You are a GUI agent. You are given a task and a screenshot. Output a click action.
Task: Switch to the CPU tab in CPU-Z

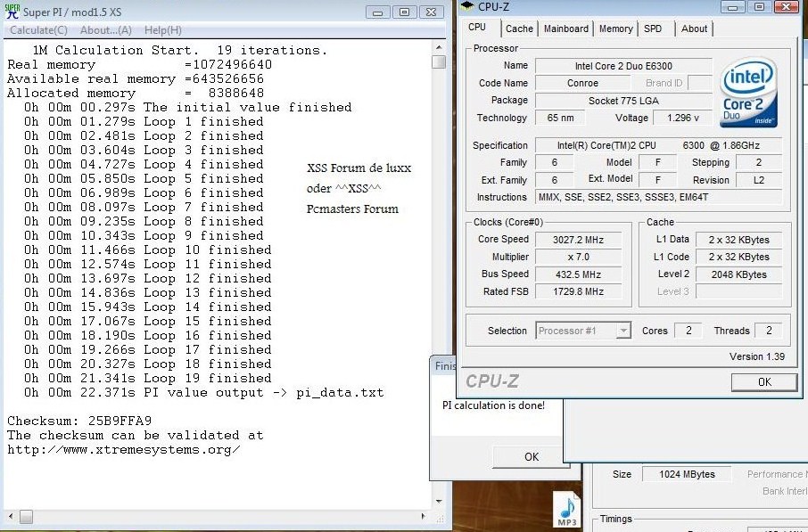coord(476,28)
